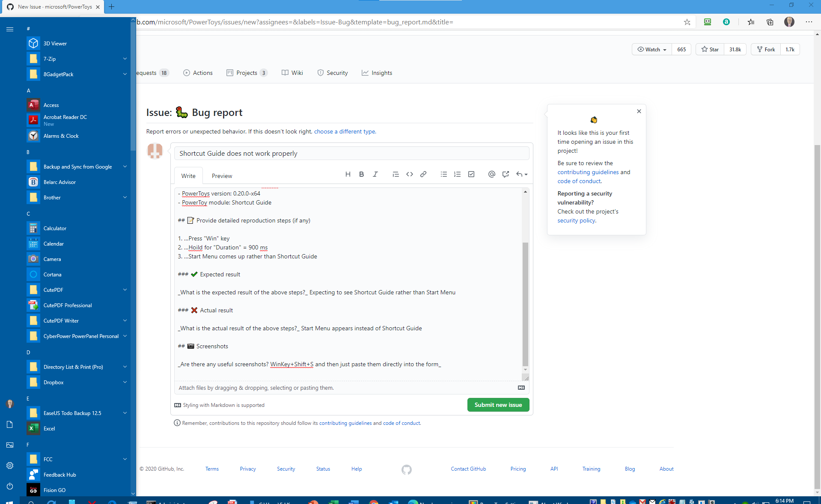Click the Power icon in Start menu
The image size is (821, 504).
pos(10,486)
